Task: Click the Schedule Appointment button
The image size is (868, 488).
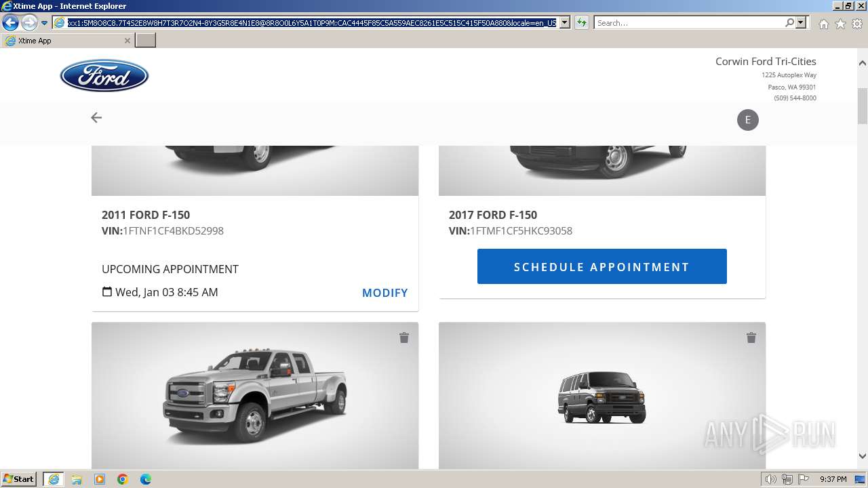Action: click(602, 266)
